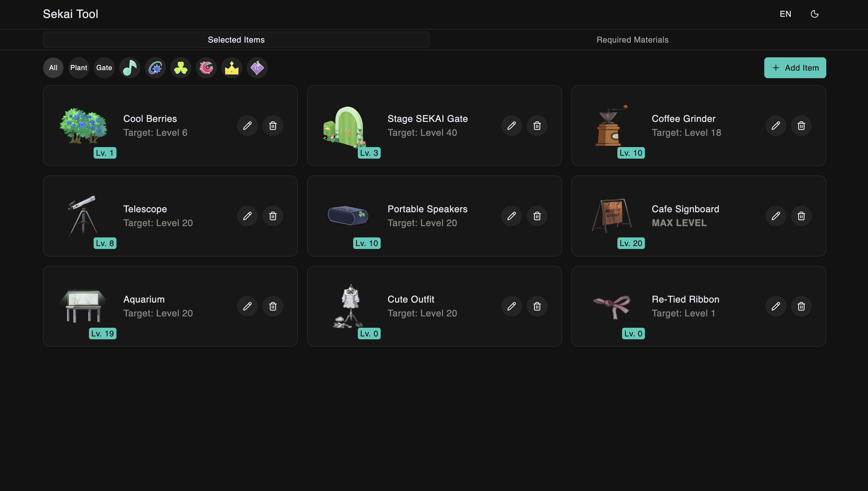Screen dimensions: 868x491
Task: Filter by the green clover icon
Action: tap(180, 68)
